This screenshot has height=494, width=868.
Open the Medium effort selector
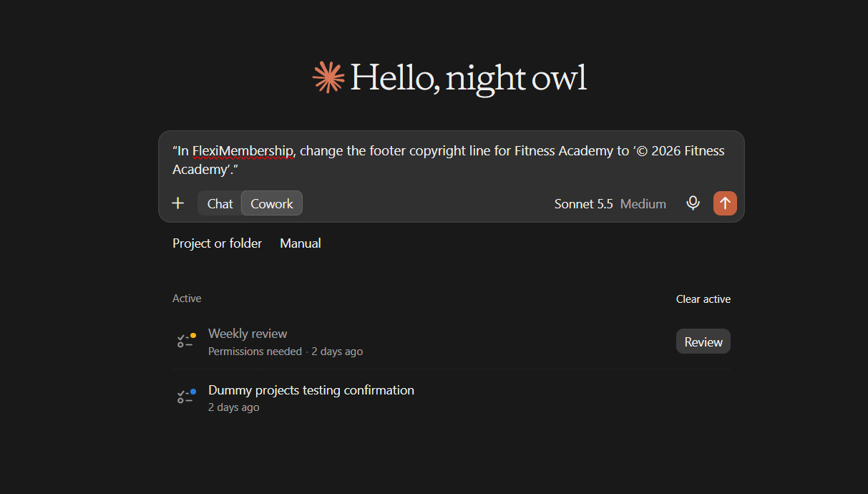(x=643, y=204)
